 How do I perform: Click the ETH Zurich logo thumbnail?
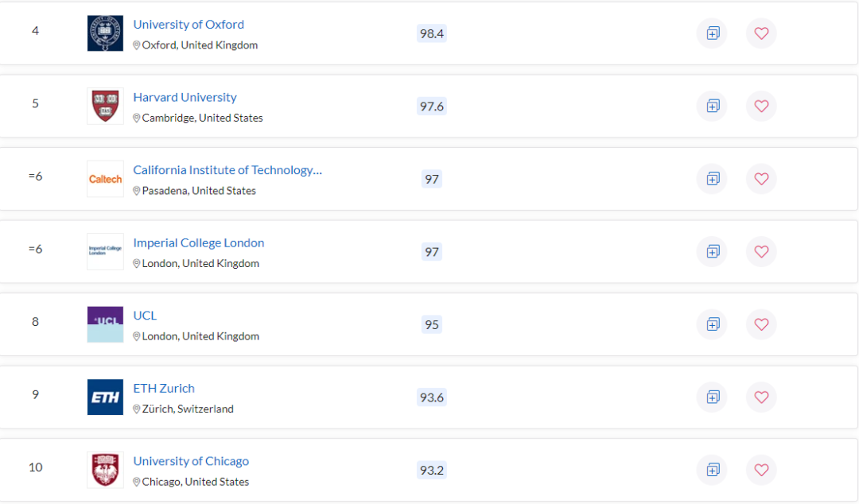click(x=105, y=397)
